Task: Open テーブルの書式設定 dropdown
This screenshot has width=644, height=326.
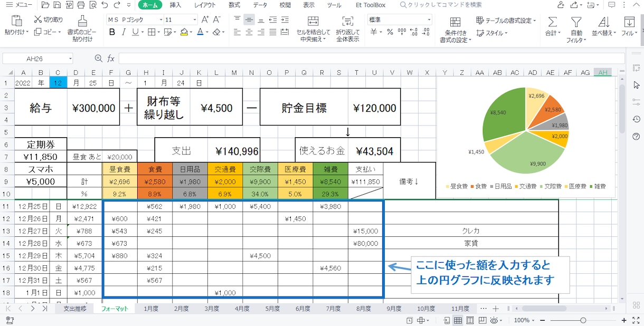Action: (506, 21)
